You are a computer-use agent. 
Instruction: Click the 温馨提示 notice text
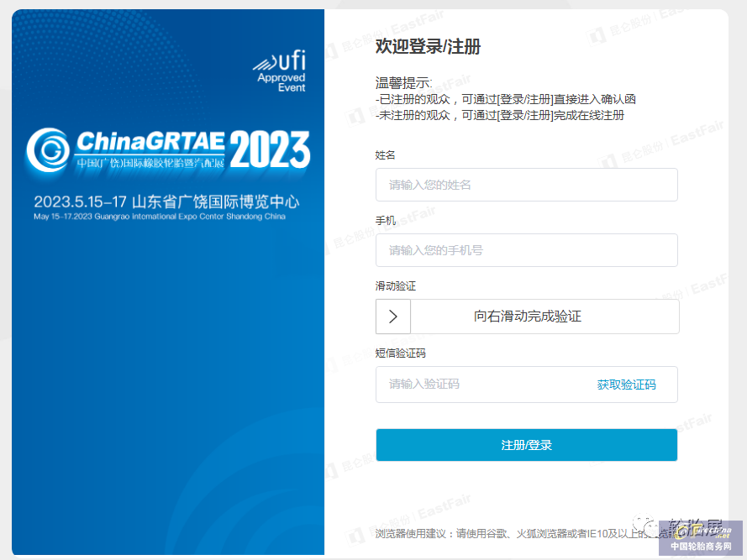(x=401, y=83)
